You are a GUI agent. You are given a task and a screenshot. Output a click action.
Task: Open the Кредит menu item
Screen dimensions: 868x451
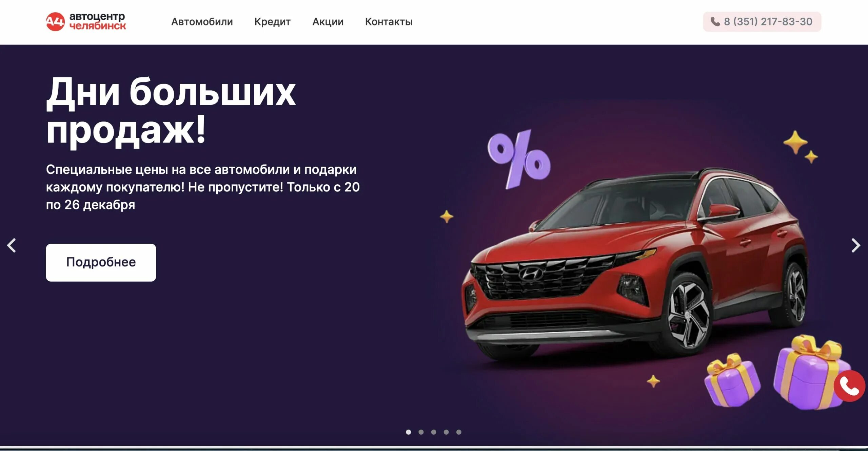coord(273,22)
